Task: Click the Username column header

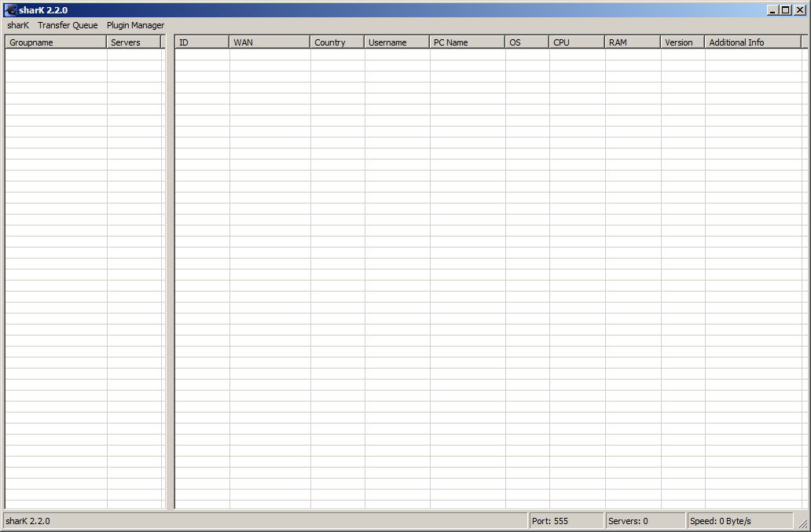Action: click(x=397, y=42)
